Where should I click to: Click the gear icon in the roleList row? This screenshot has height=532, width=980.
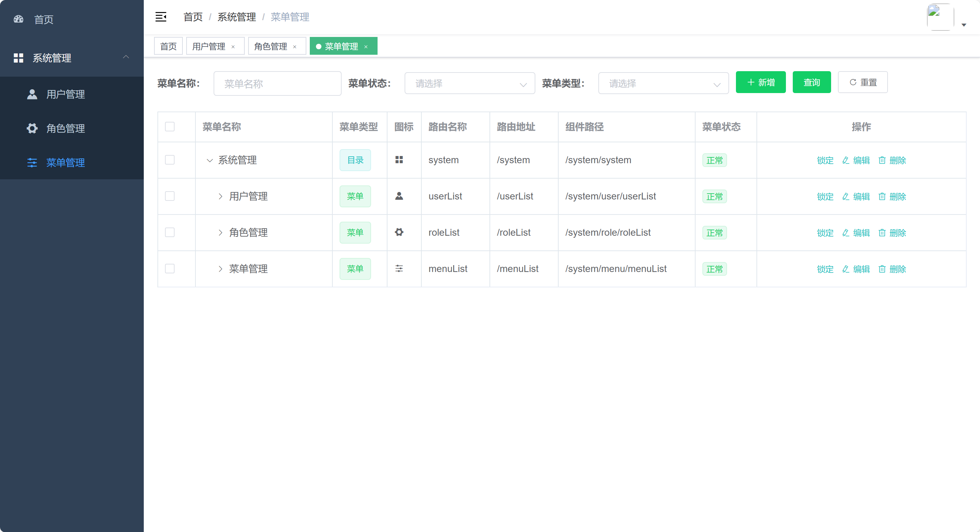[x=399, y=232]
